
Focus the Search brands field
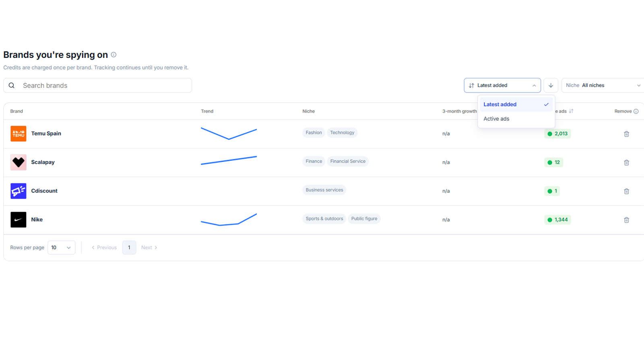point(98,85)
